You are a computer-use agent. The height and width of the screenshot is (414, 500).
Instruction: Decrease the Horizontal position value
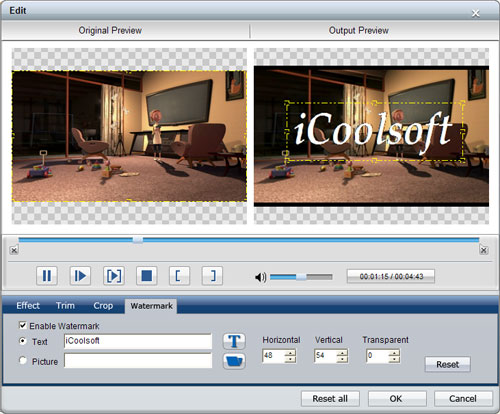coord(290,359)
